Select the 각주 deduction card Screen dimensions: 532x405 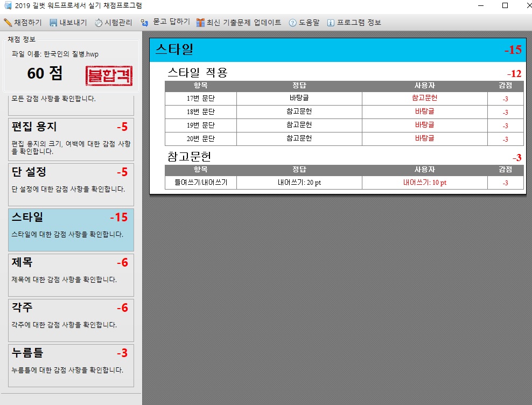click(71, 320)
